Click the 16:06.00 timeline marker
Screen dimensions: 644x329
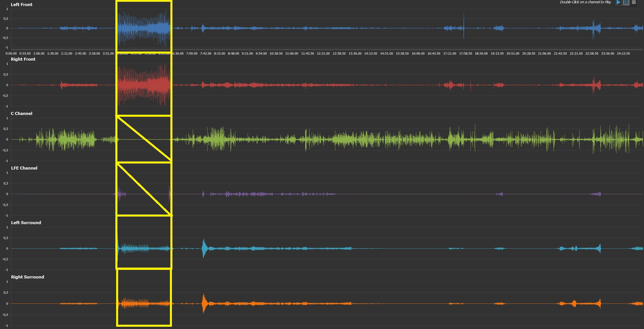click(418, 54)
